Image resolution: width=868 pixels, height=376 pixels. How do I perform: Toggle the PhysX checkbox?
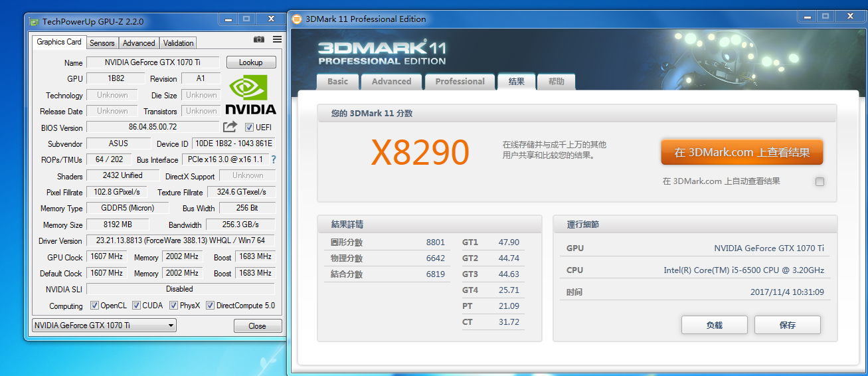tap(174, 306)
